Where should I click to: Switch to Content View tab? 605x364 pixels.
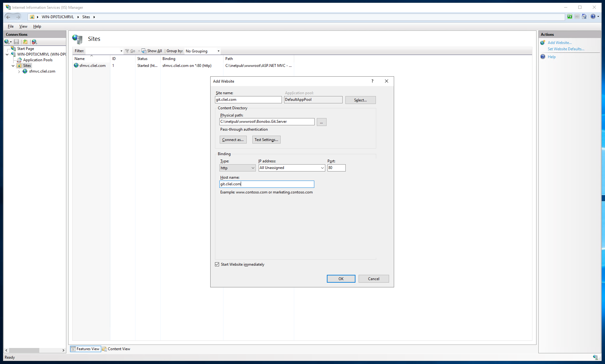(116, 349)
